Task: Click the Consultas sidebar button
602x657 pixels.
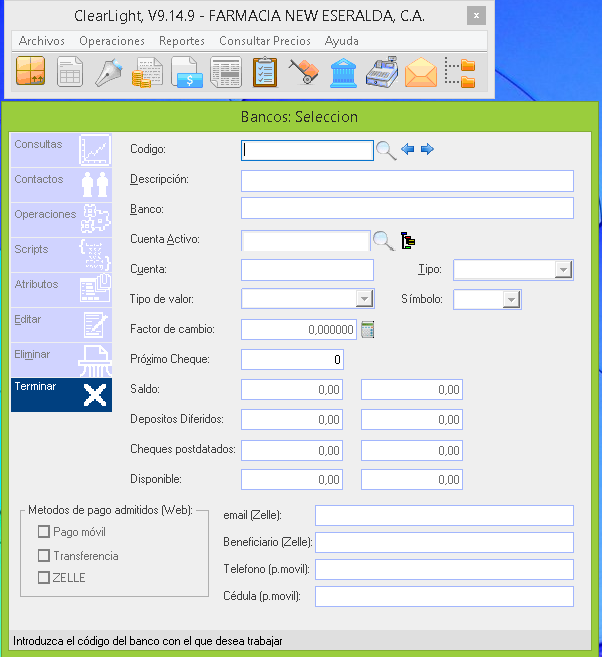Action: (x=61, y=149)
